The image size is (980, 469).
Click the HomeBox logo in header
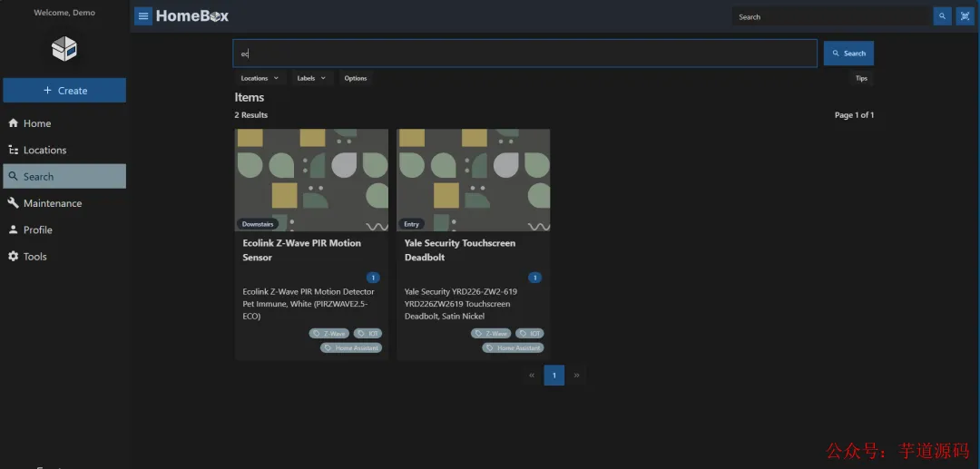[191, 16]
